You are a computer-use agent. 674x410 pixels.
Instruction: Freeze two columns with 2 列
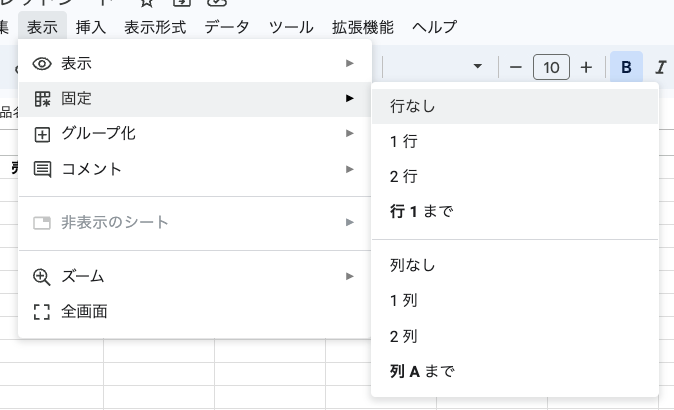[x=404, y=336]
